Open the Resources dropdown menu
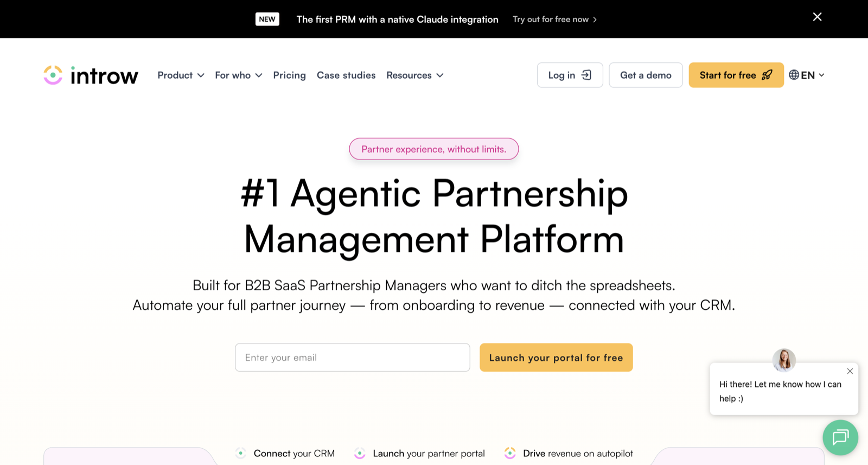The width and height of the screenshot is (868, 465). (x=415, y=75)
